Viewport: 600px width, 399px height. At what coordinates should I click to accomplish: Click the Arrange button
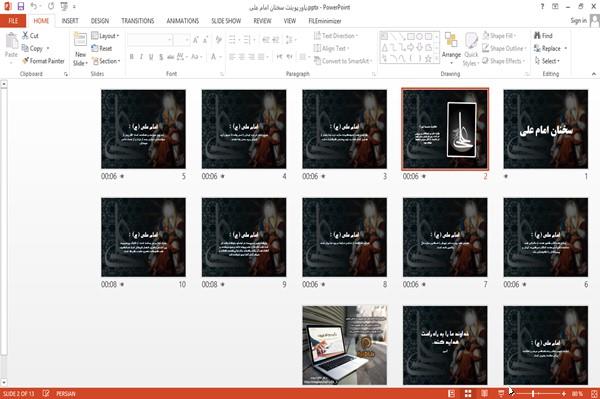(452, 48)
